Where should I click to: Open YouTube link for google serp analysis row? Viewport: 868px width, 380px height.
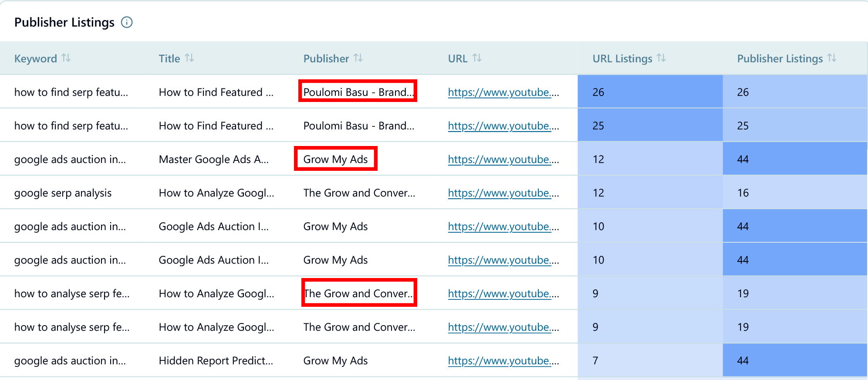tap(503, 193)
